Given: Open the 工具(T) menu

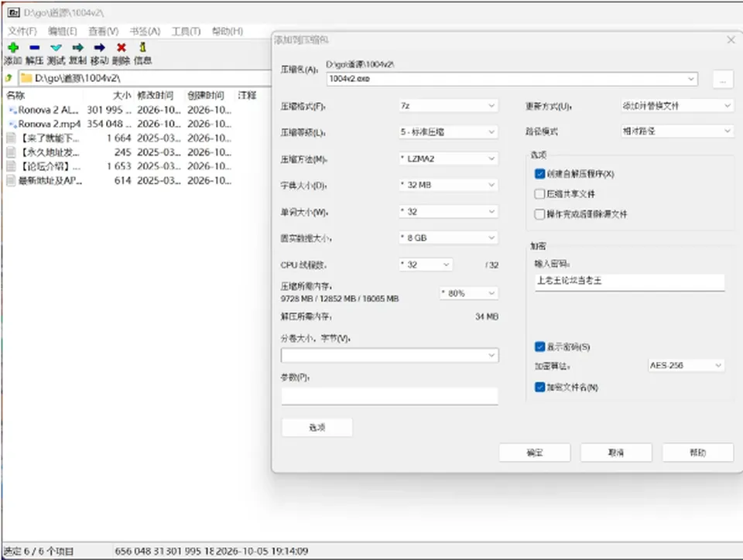Looking at the screenshot, I should click(x=186, y=31).
